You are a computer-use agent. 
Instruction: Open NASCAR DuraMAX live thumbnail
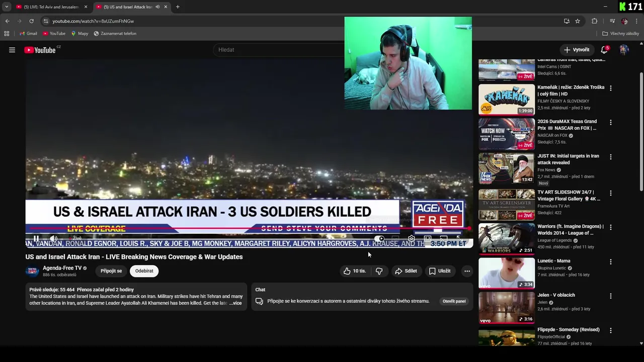tap(507, 134)
